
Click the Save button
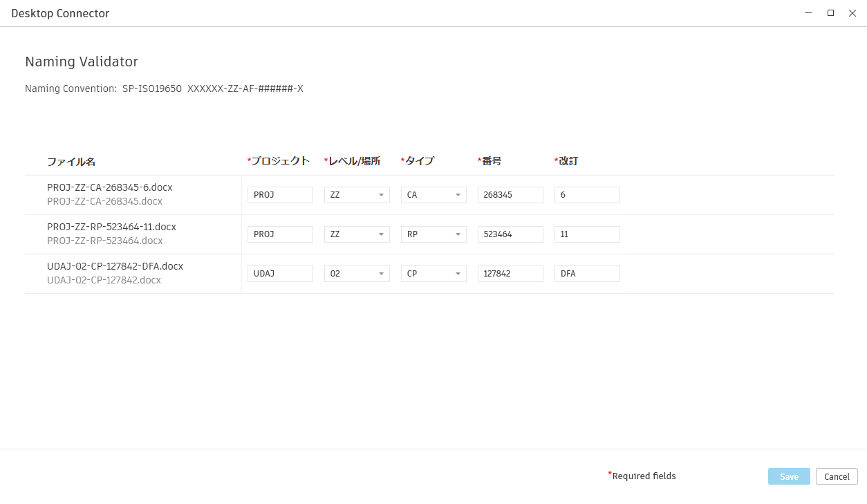(788, 476)
